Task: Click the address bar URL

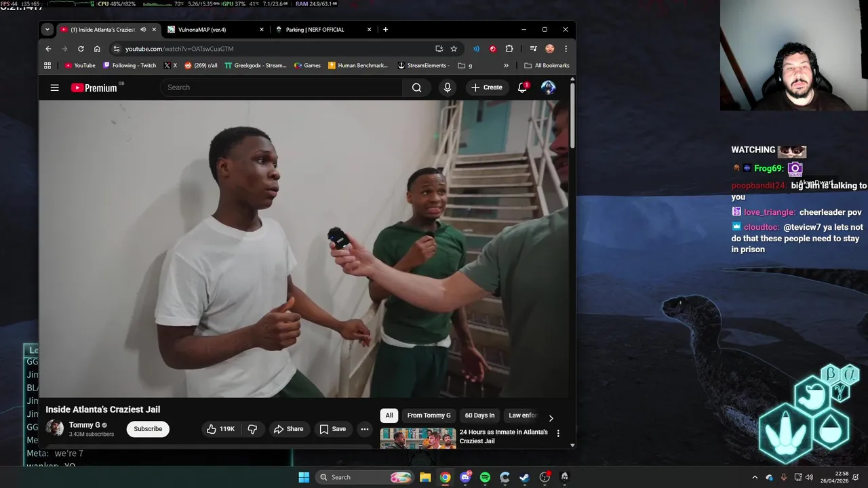Action: (x=179, y=49)
